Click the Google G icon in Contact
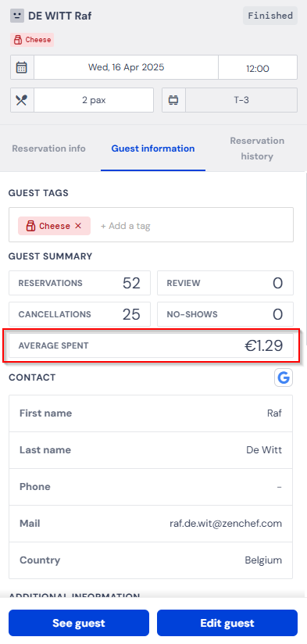307x644 pixels. [284, 377]
